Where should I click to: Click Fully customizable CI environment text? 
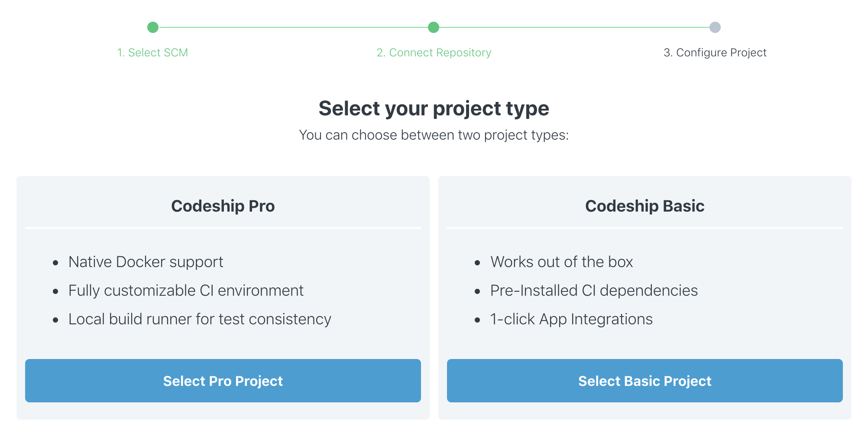click(x=186, y=291)
